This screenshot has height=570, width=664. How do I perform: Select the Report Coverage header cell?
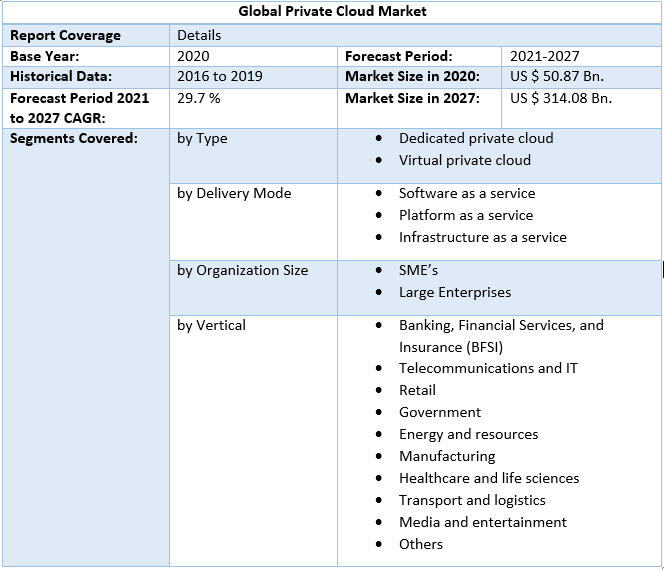click(65, 35)
